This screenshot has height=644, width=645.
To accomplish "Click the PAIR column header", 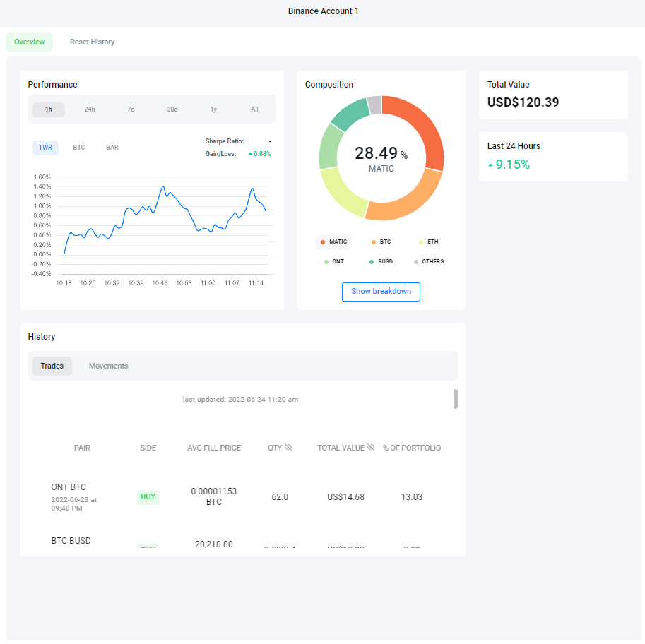I will coord(82,448).
